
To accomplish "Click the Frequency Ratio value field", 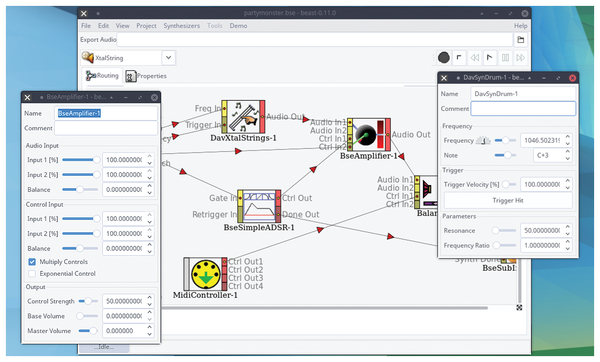I will point(542,245).
